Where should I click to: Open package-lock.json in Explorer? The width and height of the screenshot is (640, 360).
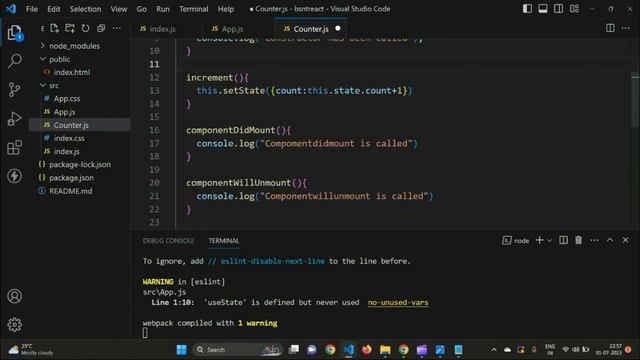coord(80,164)
